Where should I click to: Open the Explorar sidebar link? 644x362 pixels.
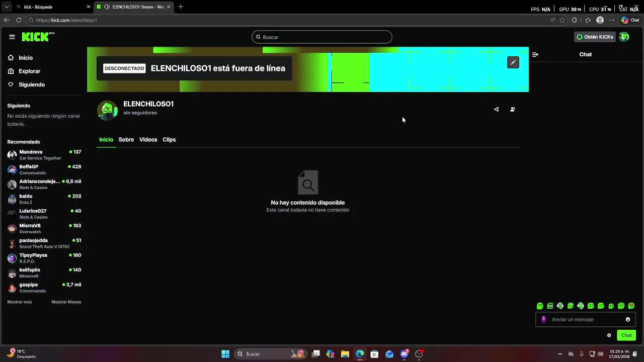[24, 71]
